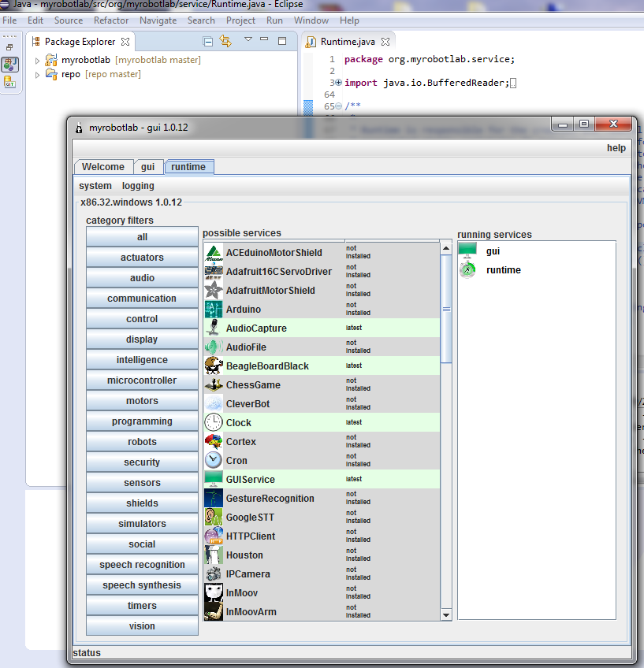
Task: Click the running service named gui
Action: tap(493, 251)
